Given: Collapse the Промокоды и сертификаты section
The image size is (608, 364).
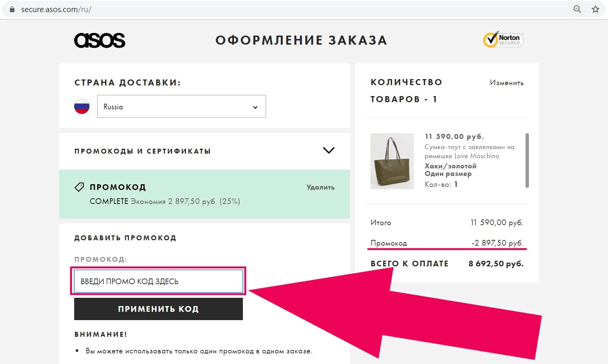Looking at the screenshot, I should [328, 151].
